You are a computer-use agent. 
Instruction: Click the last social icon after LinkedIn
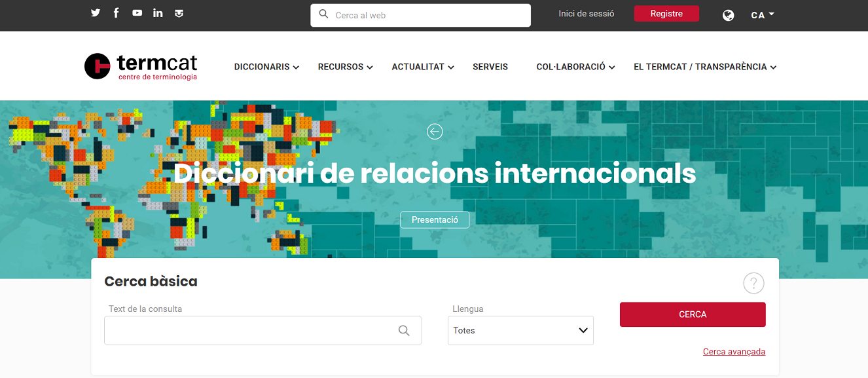179,13
